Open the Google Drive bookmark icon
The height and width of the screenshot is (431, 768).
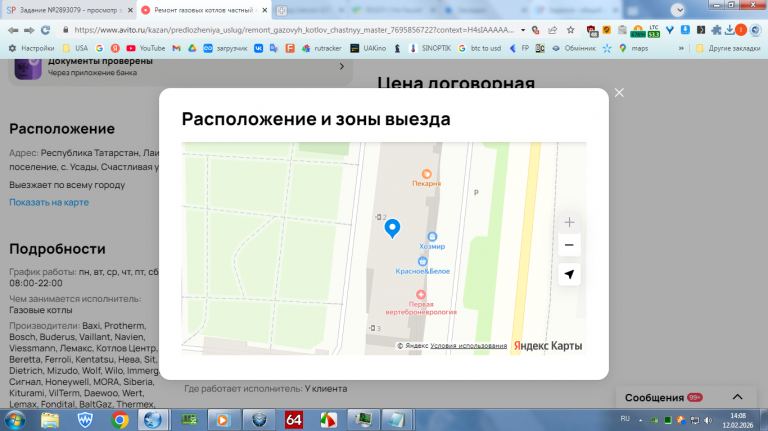(x=192, y=48)
